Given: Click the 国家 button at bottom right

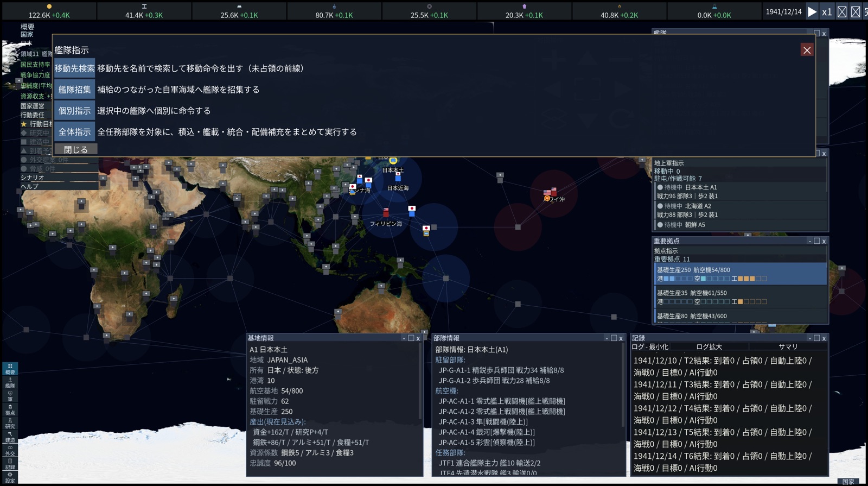Looking at the screenshot, I should tap(848, 481).
